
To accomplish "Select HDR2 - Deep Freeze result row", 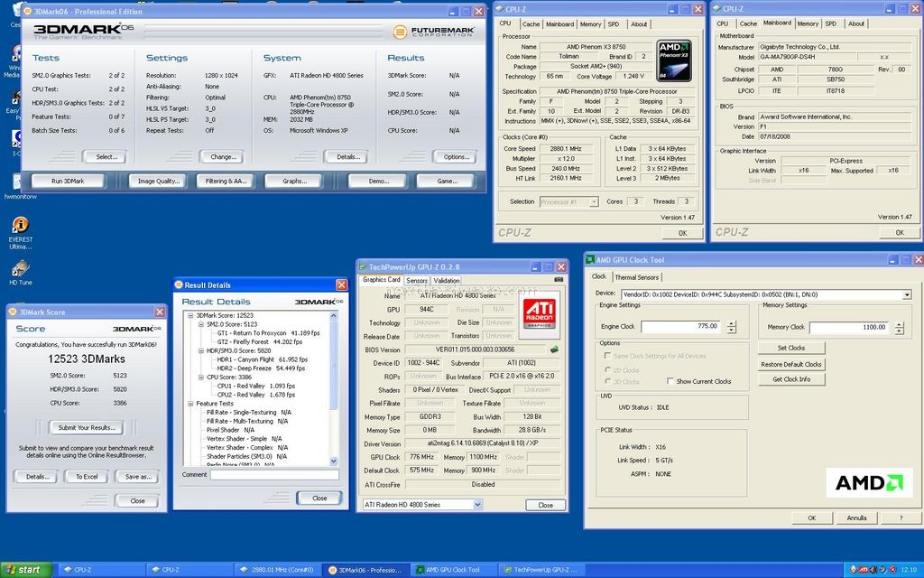I will coord(261,368).
